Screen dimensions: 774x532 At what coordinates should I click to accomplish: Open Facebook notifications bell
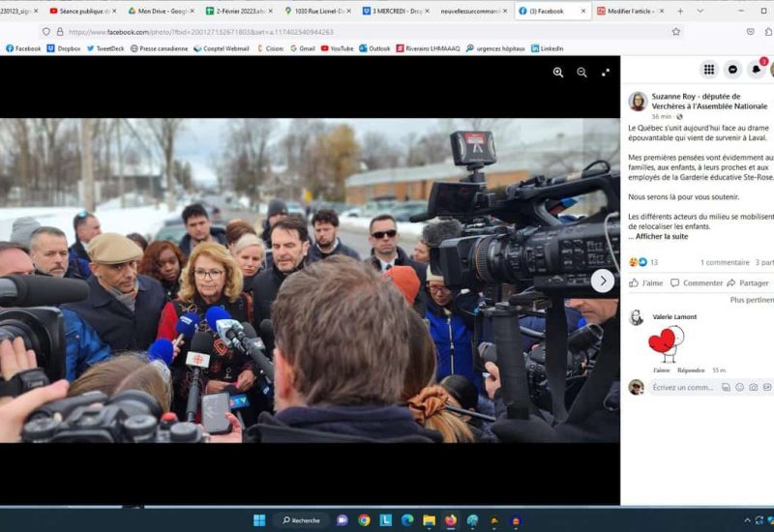coord(758,70)
